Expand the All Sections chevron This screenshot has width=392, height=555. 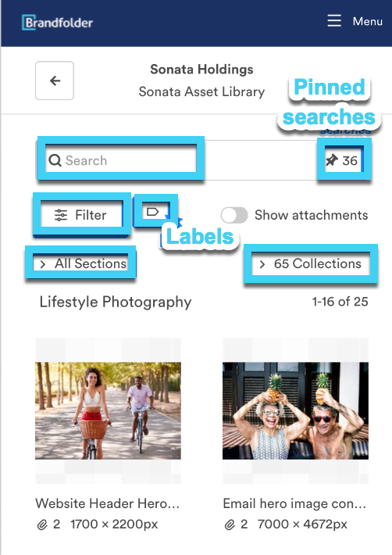(43, 264)
